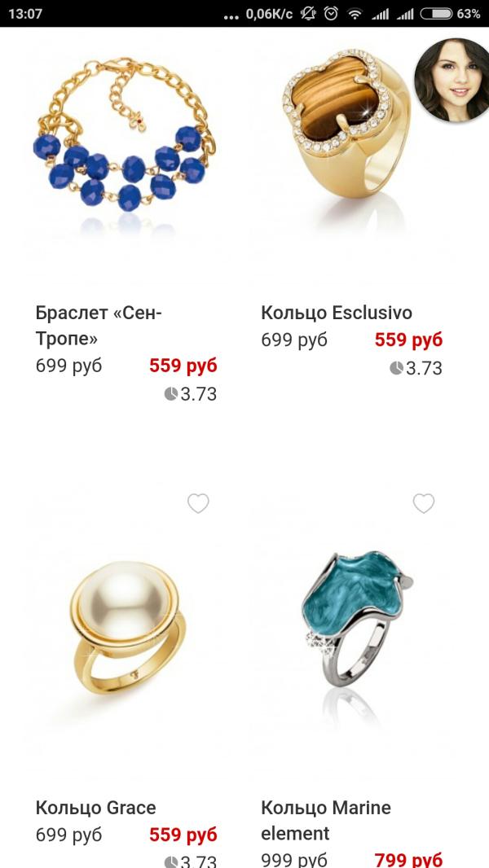Tap the Wi-Fi status bar icon
The width and height of the screenshot is (489, 868).
pyautogui.click(x=355, y=14)
